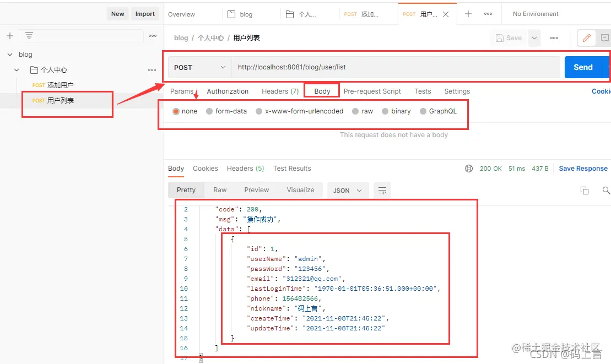Click the blue Send button
Viewport: 611px width, 364px height.
(x=583, y=67)
